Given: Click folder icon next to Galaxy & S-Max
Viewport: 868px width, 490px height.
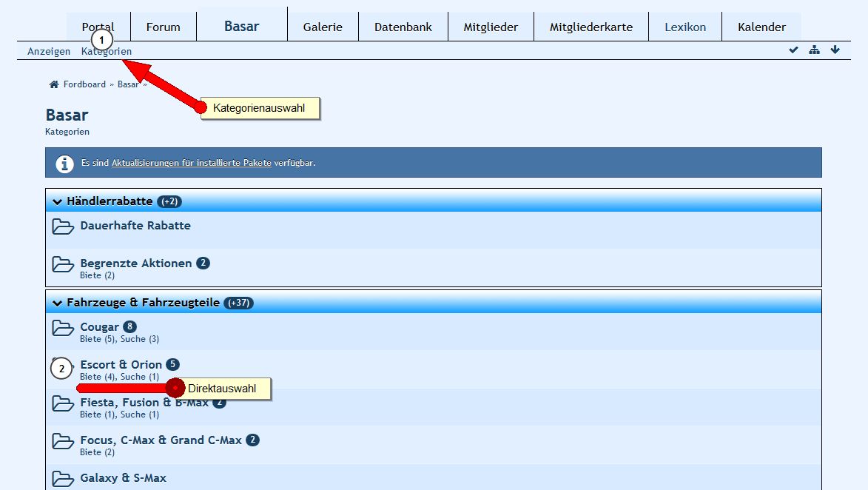Looking at the screenshot, I should tap(63, 479).
